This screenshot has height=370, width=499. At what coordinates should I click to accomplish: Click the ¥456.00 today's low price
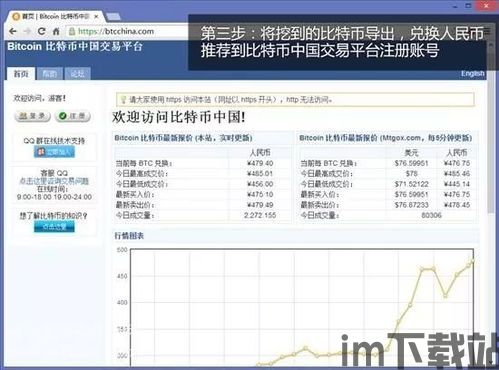click(x=260, y=184)
